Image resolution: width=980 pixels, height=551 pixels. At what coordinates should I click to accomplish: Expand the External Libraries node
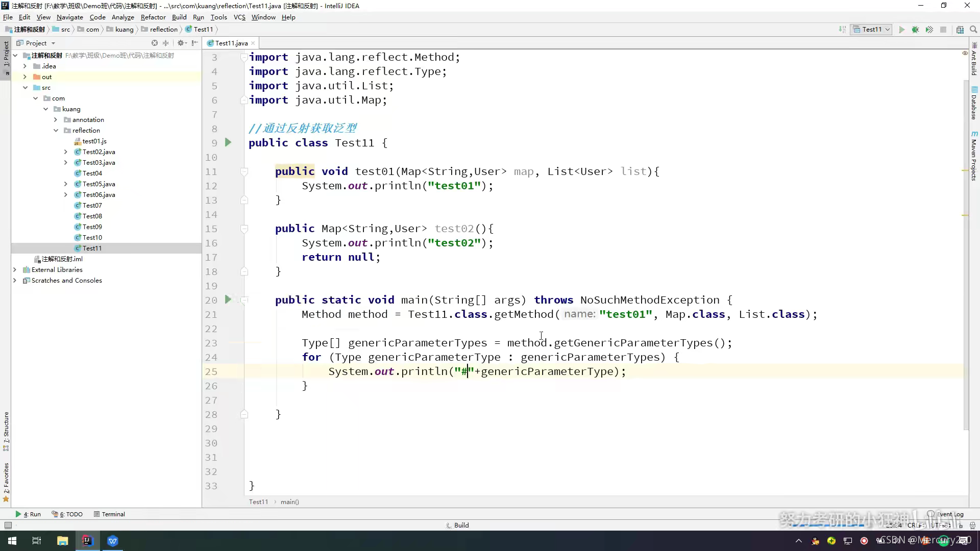14,269
